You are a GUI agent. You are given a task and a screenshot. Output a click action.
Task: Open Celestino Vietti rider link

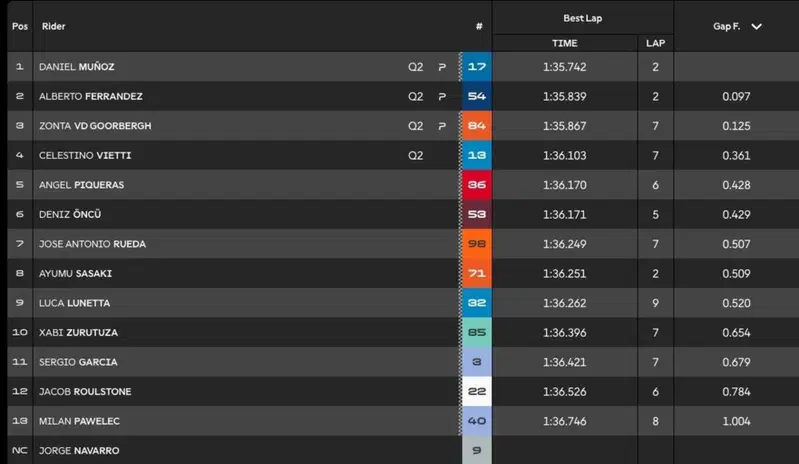[85, 155]
